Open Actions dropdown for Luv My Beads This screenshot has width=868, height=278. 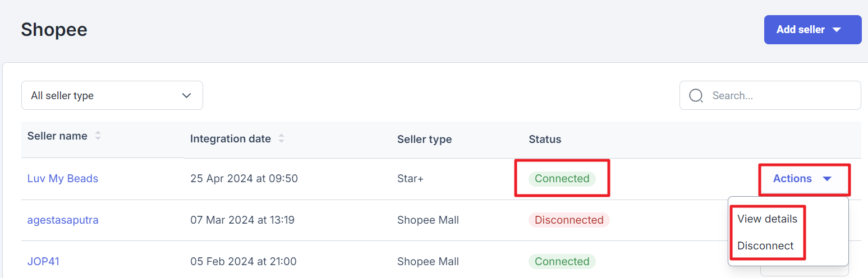(804, 179)
